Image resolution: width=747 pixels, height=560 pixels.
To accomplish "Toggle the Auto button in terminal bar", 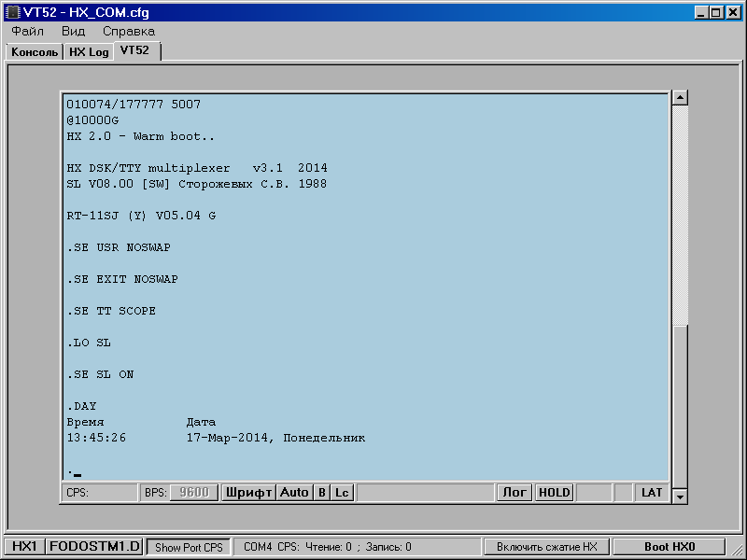I will (294, 492).
